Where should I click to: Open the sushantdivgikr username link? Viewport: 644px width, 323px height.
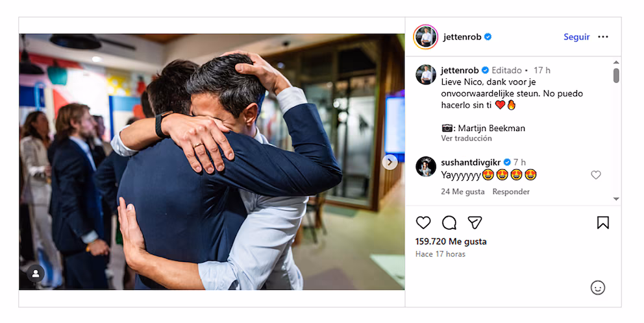[x=471, y=162]
